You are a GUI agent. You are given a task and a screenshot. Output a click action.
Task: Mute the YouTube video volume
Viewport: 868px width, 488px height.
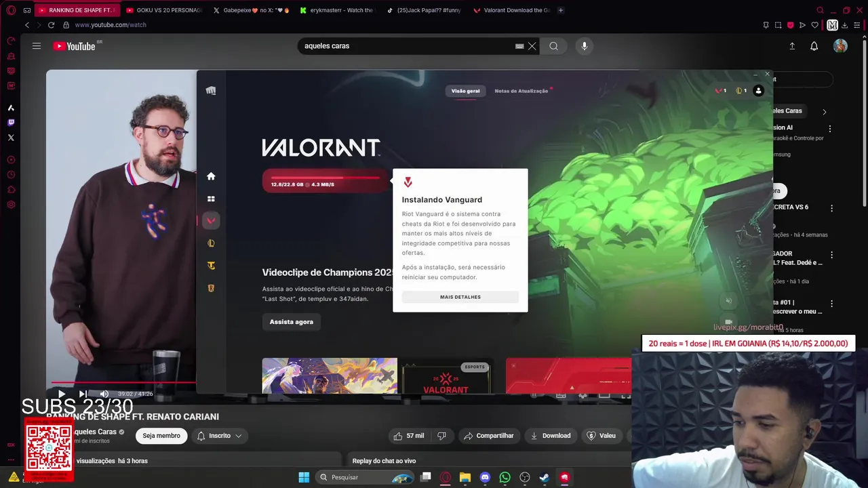pyautogui.click(x=104, y=394)
